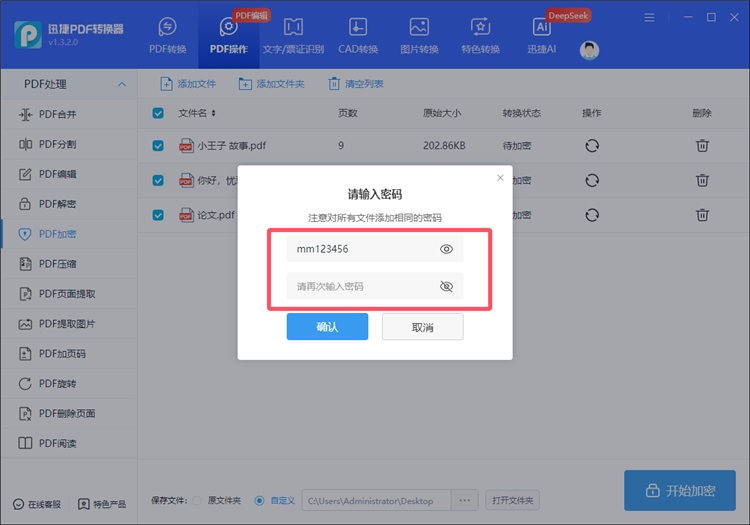Open 迅捷AI tab
Screen dimensions: 750x525
click(x=541, y=35)
